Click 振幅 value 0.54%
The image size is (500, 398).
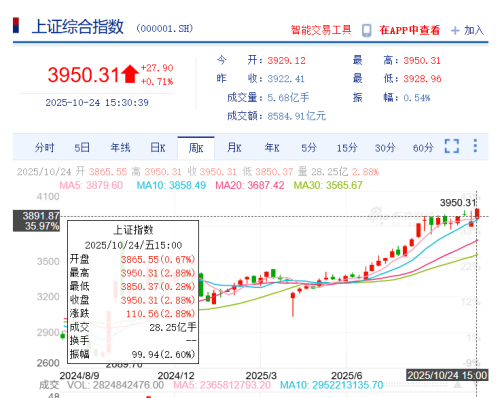point(417,98)
